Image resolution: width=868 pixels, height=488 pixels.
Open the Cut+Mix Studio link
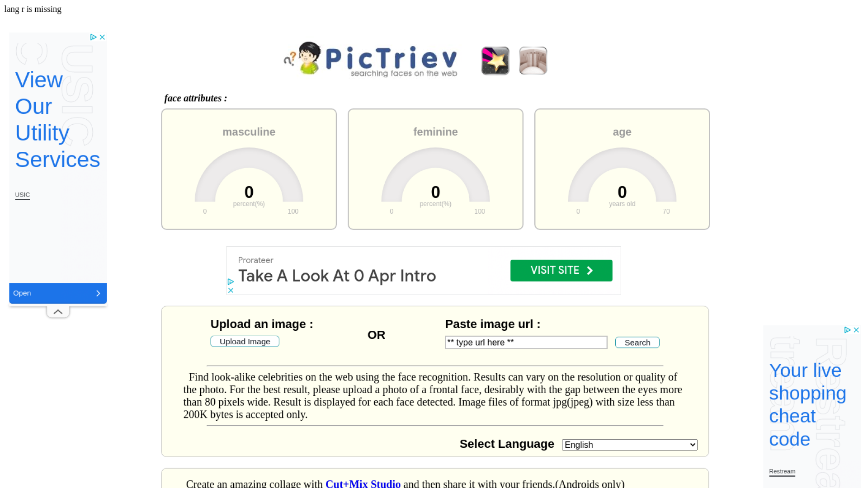pyautogui.click(x=362, y=483)
